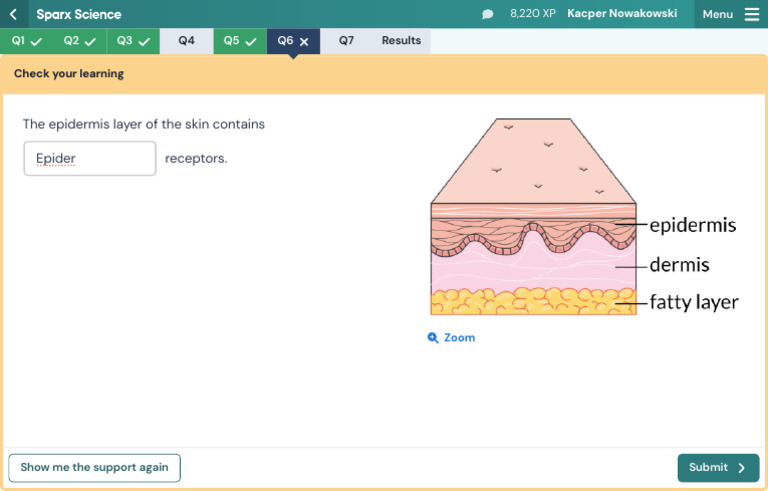
Task: Click the dermis label in the diagram
Action: tap(679, 265)
